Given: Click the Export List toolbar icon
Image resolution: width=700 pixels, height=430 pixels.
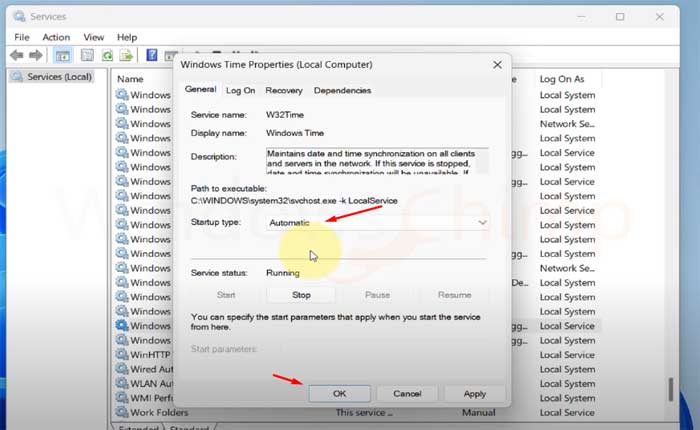Looking at the screenshot, I should pyautogui.click(x=126, y=55).
